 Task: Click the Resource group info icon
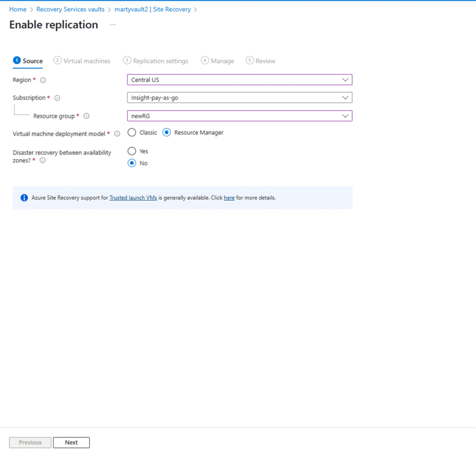coord(86,116)
